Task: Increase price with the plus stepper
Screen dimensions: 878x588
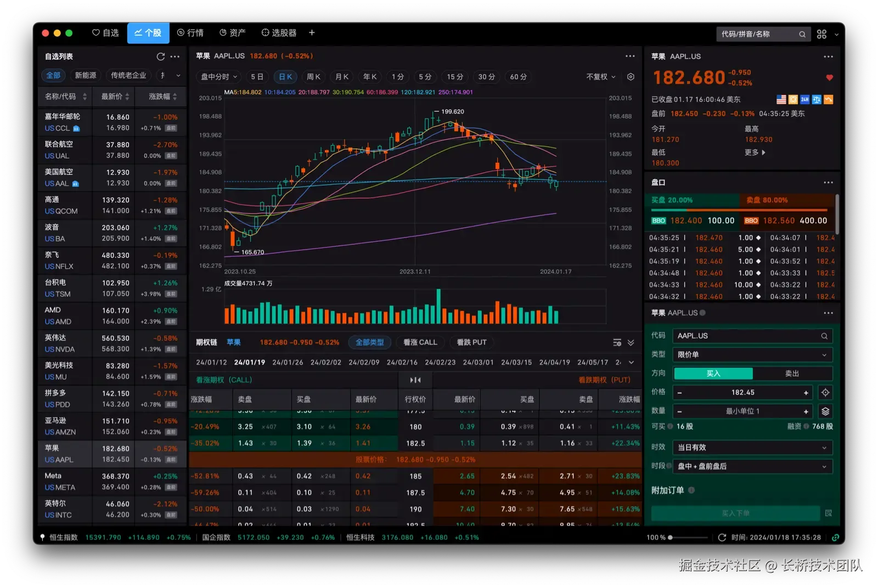Action: 806,393
